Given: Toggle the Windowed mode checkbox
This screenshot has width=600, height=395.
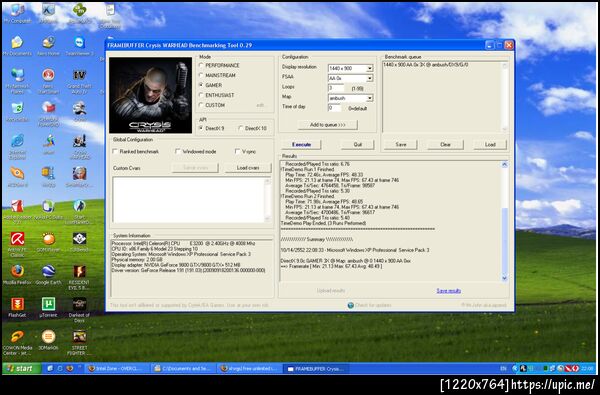Looking at the screenshot, I should point(178,152).
